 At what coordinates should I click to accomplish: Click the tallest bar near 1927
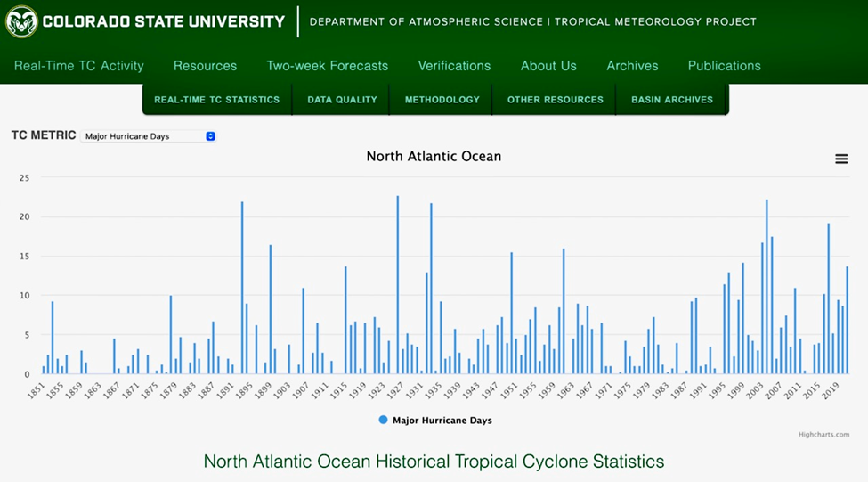pos(397,285)
